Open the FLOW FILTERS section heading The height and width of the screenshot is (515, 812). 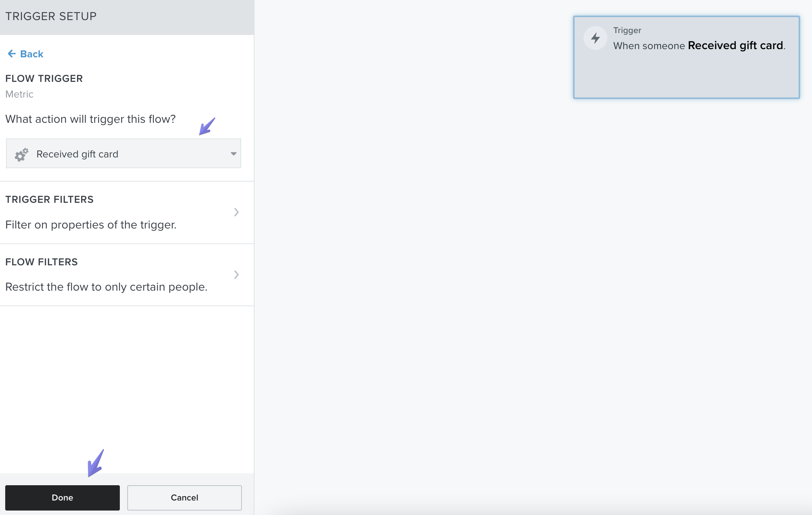tap(42, 262)
